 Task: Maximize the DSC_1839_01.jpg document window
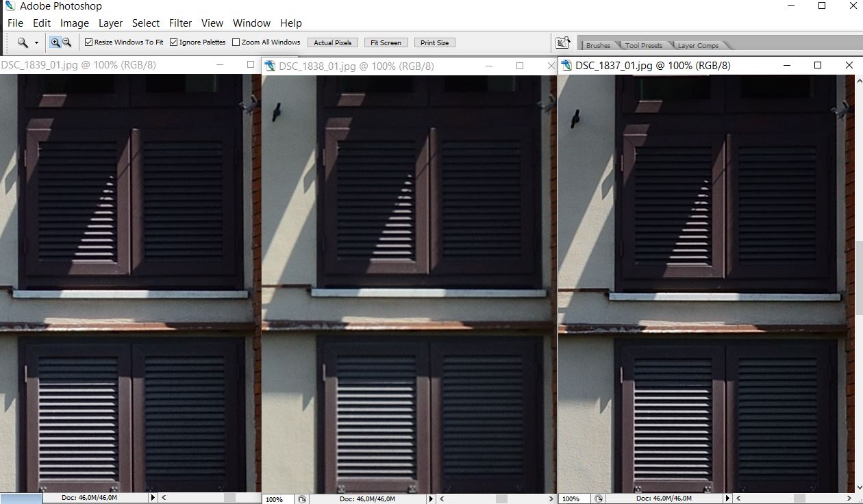point(250,64)
